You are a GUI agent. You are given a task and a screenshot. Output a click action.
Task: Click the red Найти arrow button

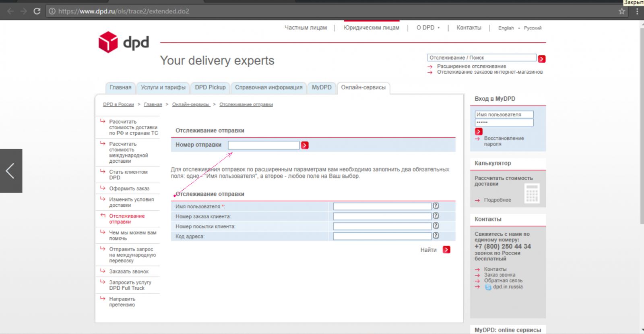tap(446, 250)
